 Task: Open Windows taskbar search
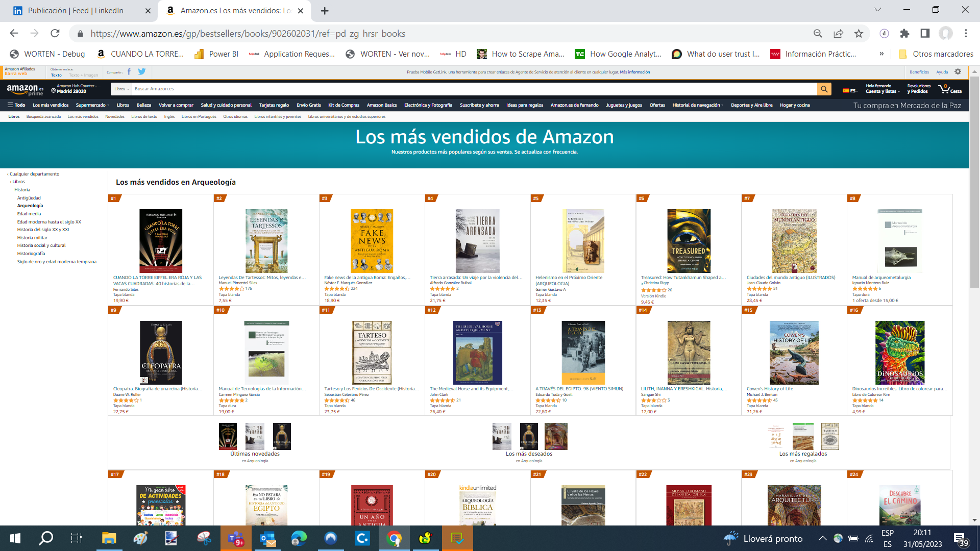pos(46,538)
